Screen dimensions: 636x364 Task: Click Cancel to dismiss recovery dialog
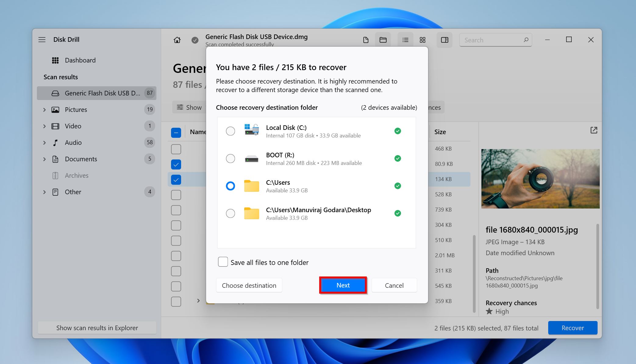click(394, 285)
